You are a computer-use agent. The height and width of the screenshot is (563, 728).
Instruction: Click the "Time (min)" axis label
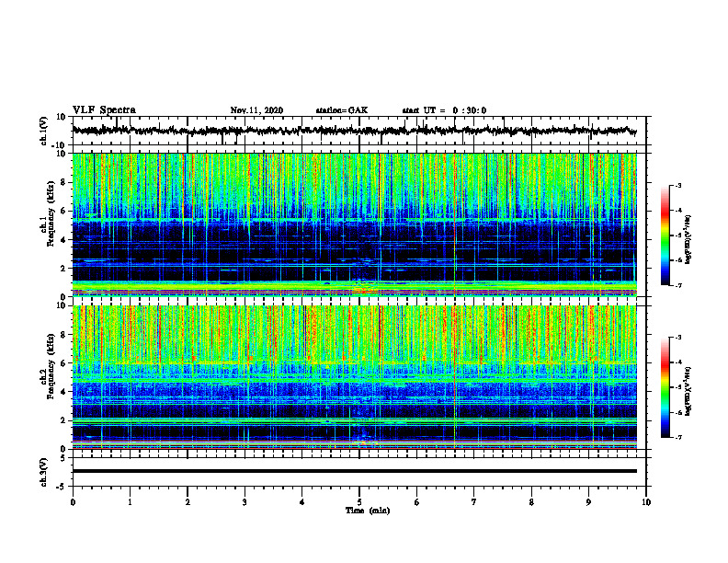tap(368, 511)
